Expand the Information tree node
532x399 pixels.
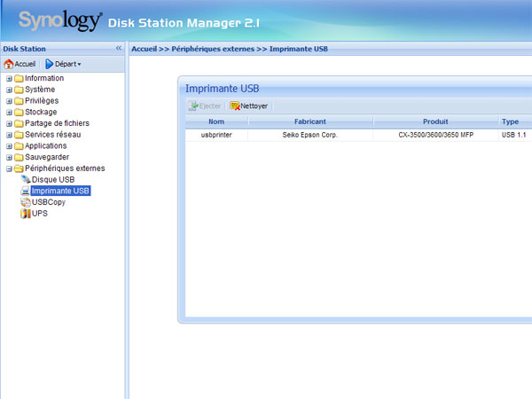[x=9, y=79]
